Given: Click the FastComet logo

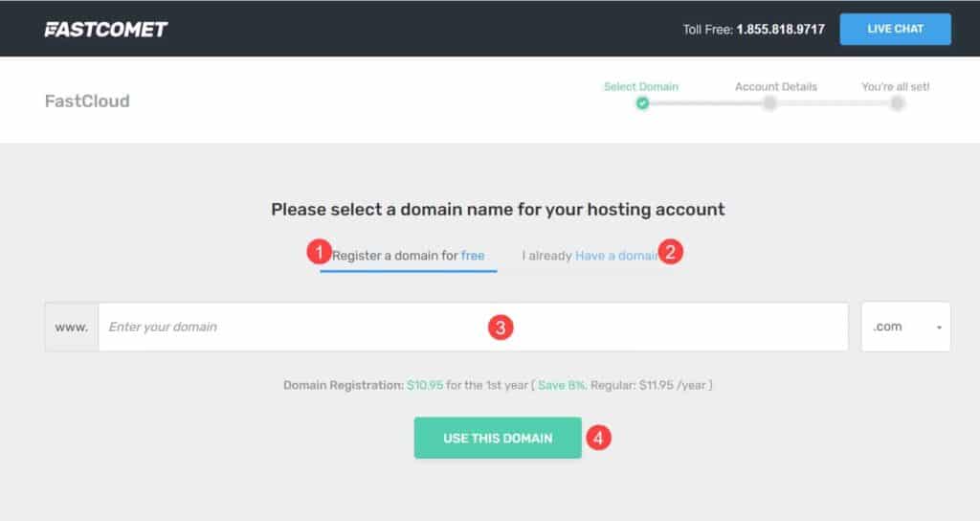Looking at the screenshot, I should pos(106,30).
